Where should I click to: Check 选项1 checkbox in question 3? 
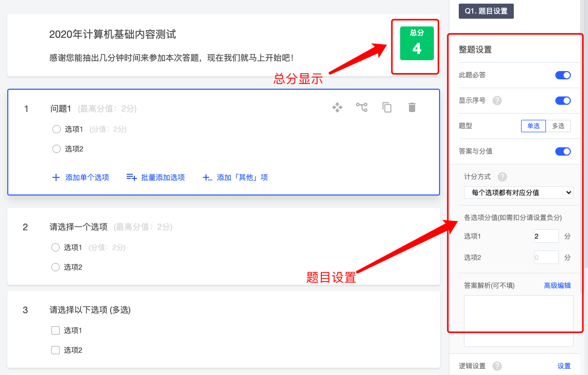pos(56,330)
